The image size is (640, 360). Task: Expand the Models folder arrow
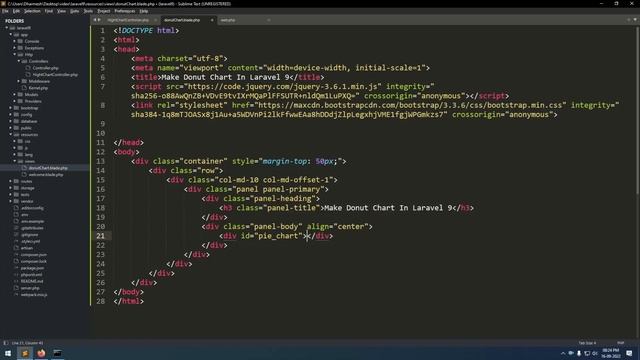coord(15,94)
